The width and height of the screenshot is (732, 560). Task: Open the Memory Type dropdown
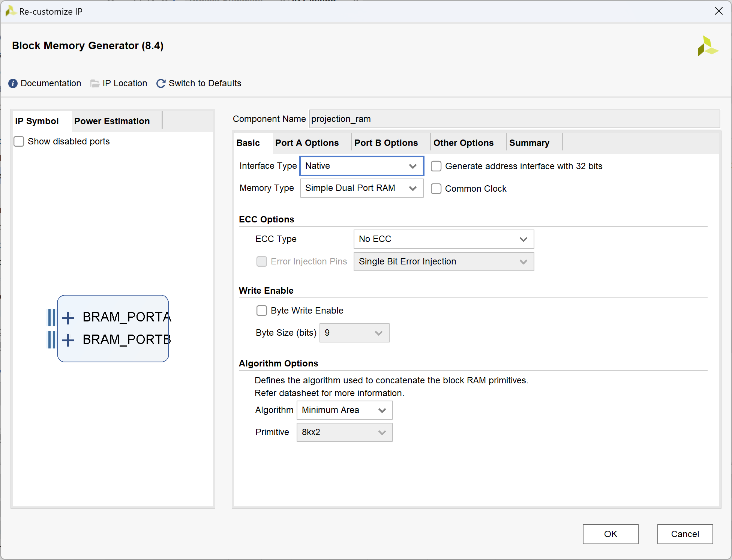point(361,188)
